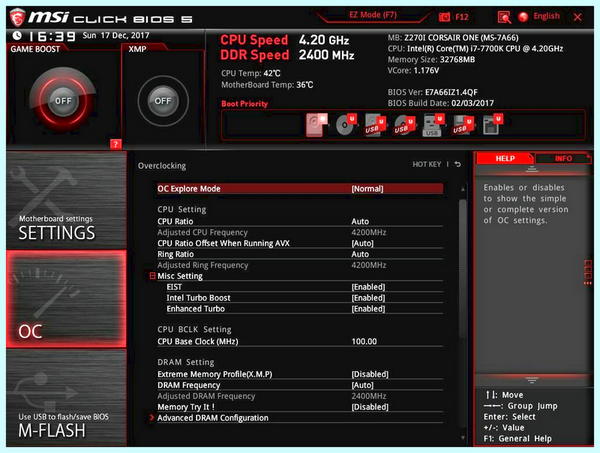
Task: Click the HOT KEY button
Action: pos(427,164)
